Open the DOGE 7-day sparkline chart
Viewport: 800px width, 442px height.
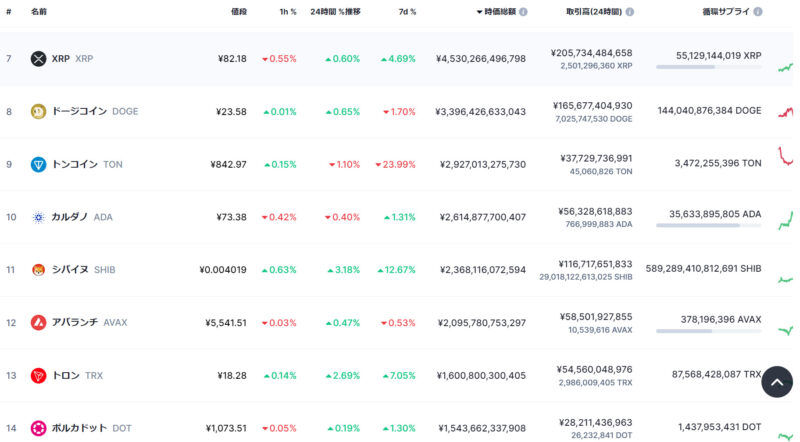pyautogui.click(x=785, y=112)
